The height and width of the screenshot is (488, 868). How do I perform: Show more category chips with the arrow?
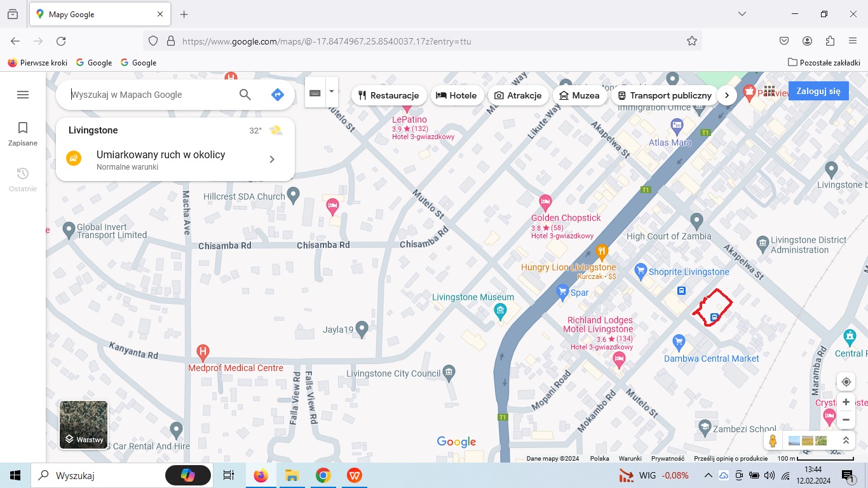point(727,95)
